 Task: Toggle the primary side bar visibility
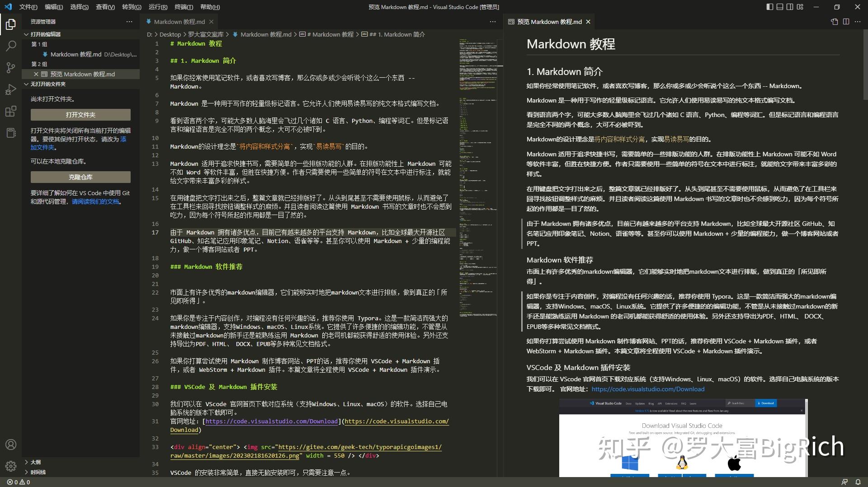coord(769,7)
